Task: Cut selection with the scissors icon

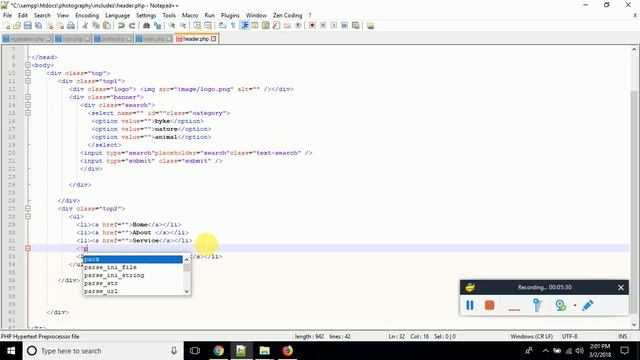Action: click(85, 25)
